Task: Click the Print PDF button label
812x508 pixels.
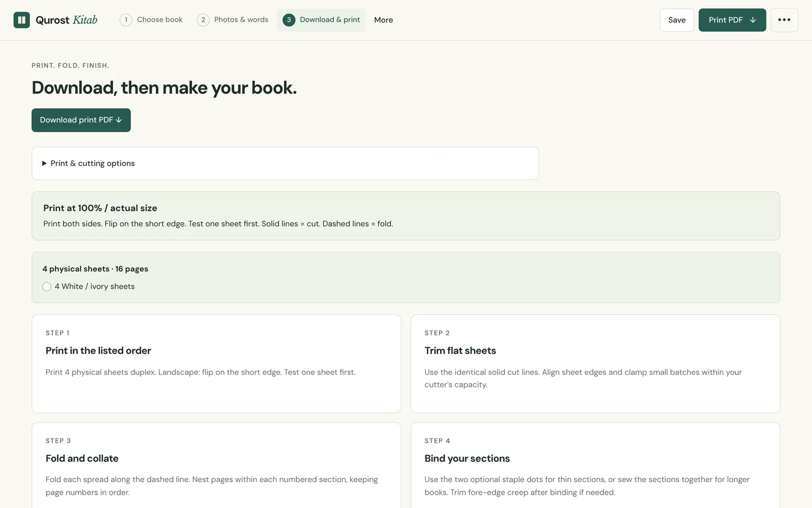Action: [726, 20]
